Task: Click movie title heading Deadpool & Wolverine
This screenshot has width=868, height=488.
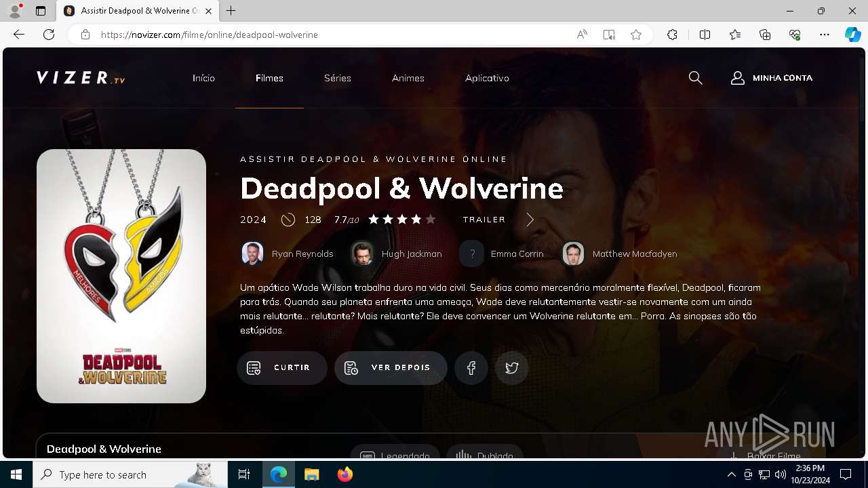Action: [x=401, y=188]
